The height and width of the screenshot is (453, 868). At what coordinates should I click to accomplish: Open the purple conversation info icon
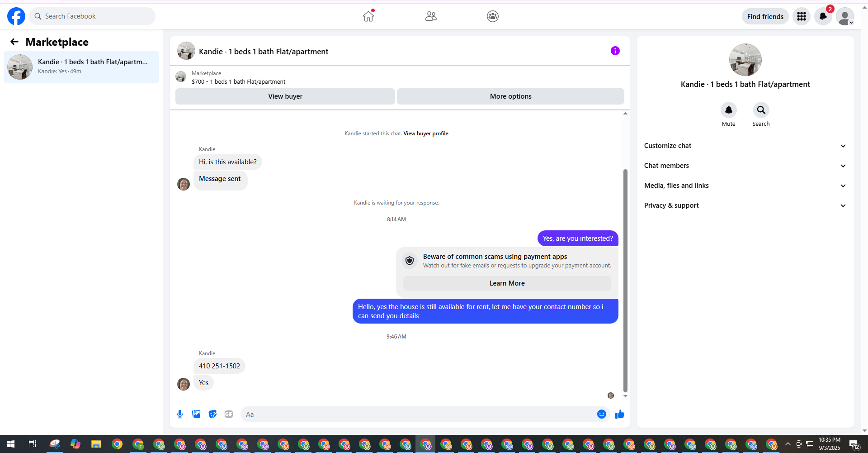[615, 51]
